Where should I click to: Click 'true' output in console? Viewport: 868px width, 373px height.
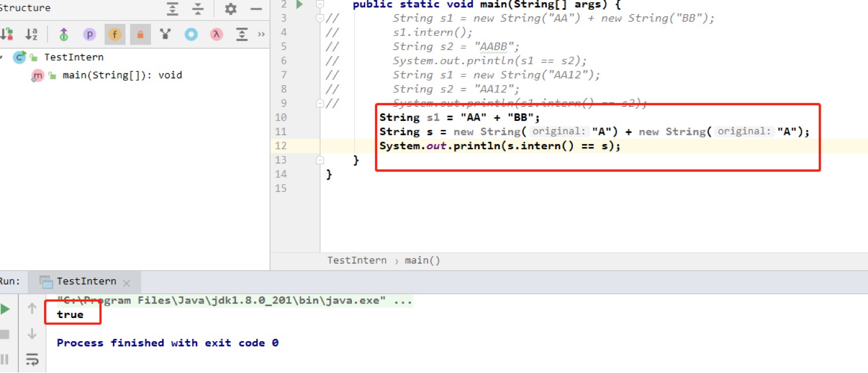tap(70, 315)
